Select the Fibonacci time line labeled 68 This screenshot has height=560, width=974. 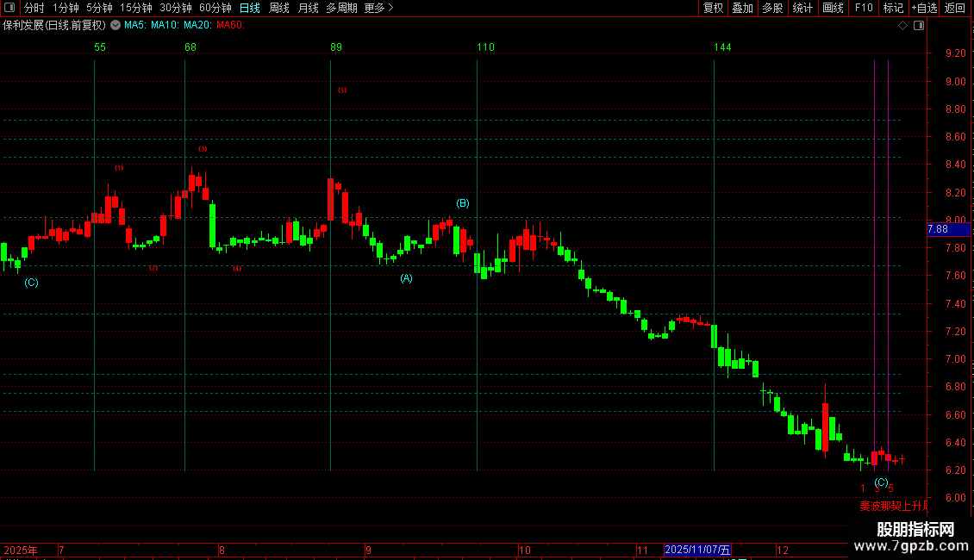tap(185, 264)
